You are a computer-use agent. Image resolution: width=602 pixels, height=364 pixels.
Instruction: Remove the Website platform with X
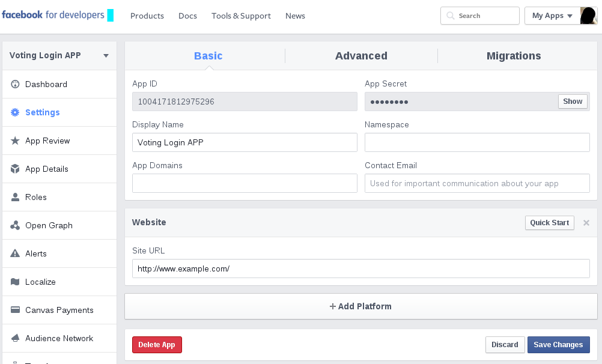click(586, 223)
